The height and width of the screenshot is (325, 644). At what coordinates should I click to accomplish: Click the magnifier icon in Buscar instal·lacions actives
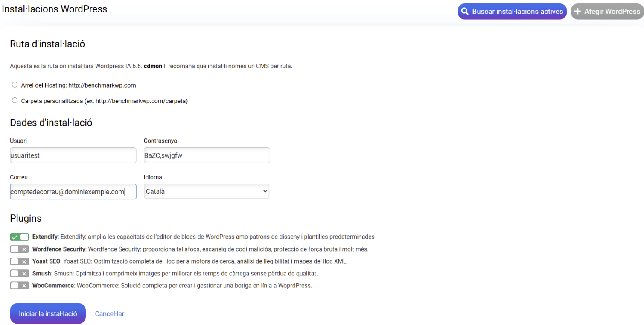465,12
